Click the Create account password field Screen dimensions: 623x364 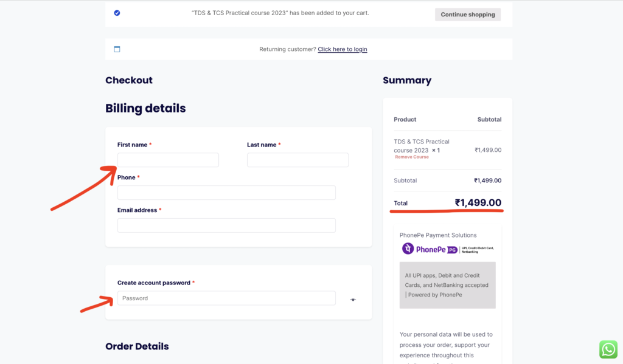click(x=226, y=298)
